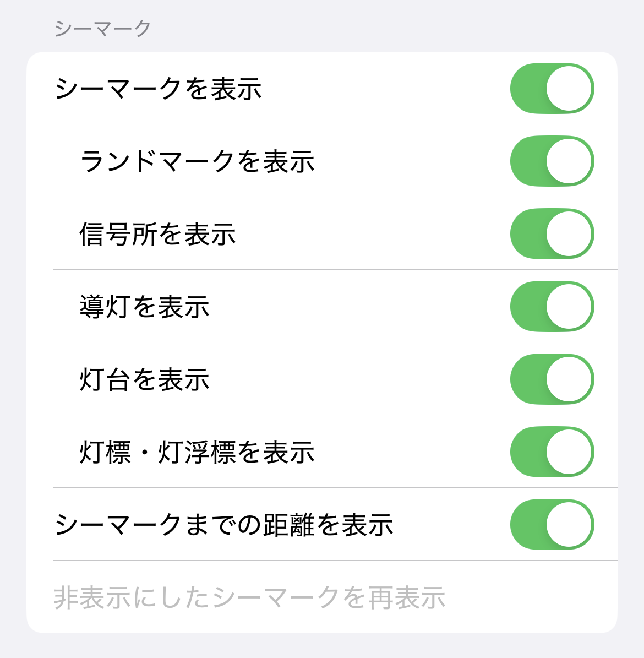Turn off 灯標・灯浮標を表示 switch
Image resolution: width=644 pixels, height=658 pixels.
click(x=552, y=452)
